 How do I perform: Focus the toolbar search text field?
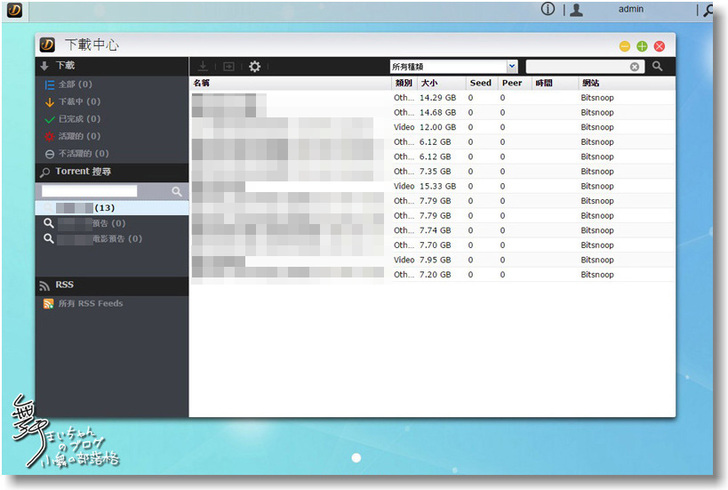[578, 66]
